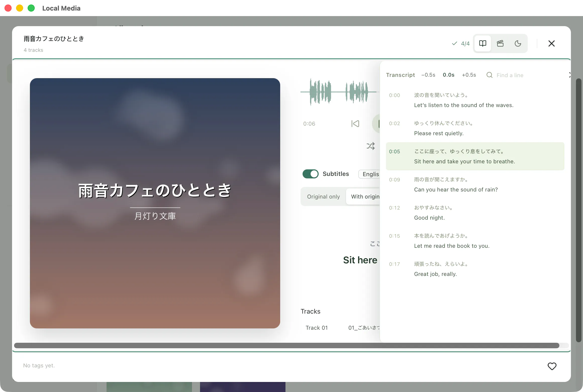Shift transcript timing by −0.5s

click(x=428, y=75)
